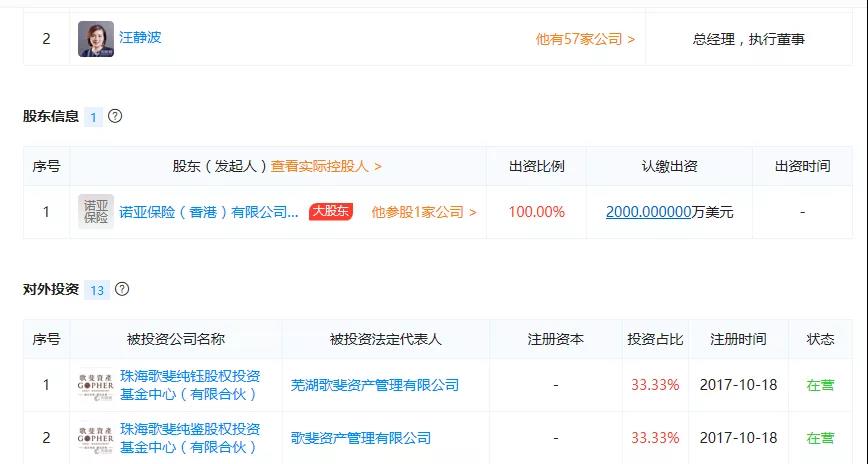Click the 注册时间 column header
This screenshot has height=464, width=868.
point(738,339)
